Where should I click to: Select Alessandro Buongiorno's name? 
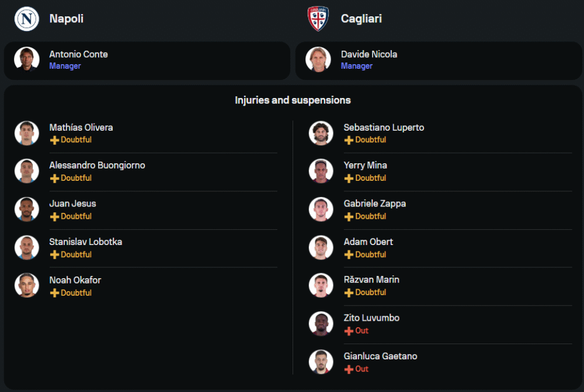(97, 166)
